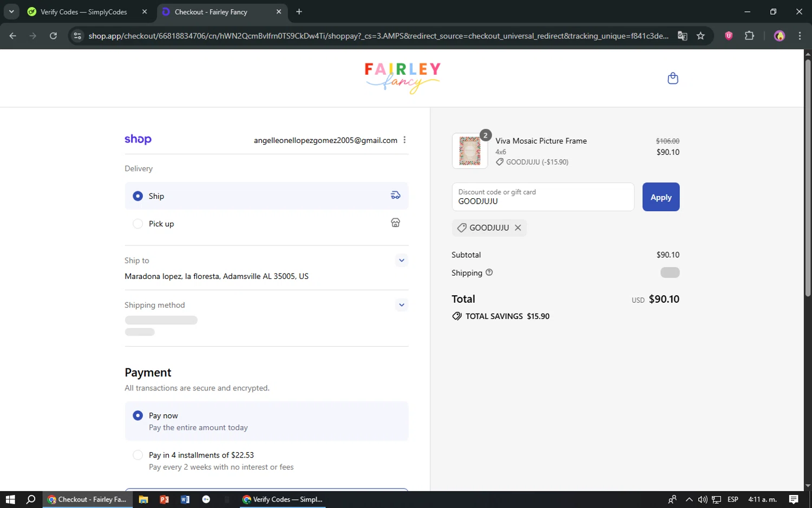This screenshot has height=508, width=812.
Task: Click the Viva Mosaic Picture Frame thumbnail
Action: [470, 151]
